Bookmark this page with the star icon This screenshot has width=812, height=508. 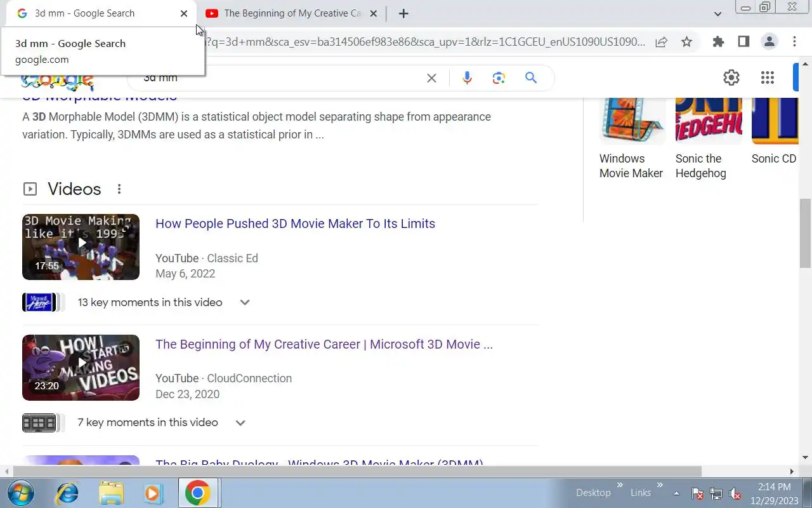(686, 42)
